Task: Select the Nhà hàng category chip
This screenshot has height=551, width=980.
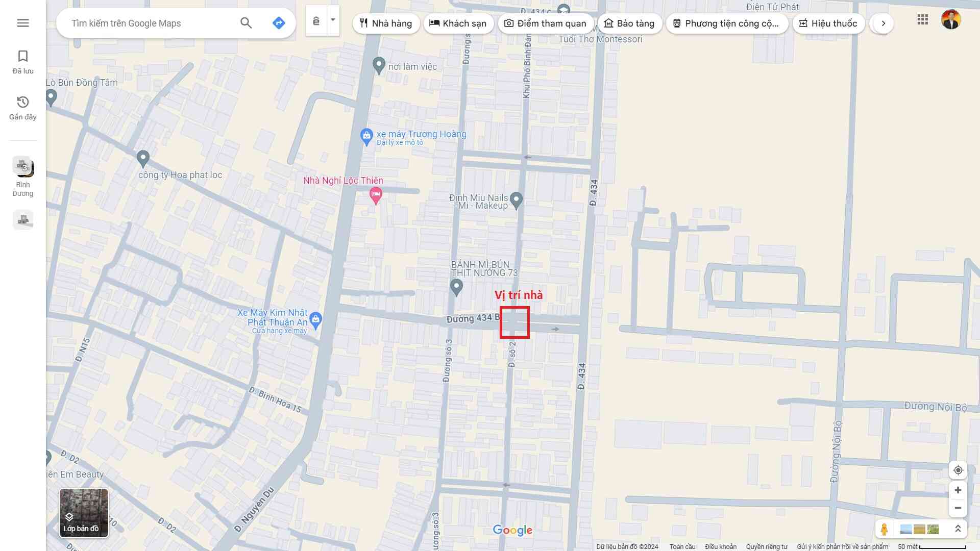Action: [x=386, y=23]
